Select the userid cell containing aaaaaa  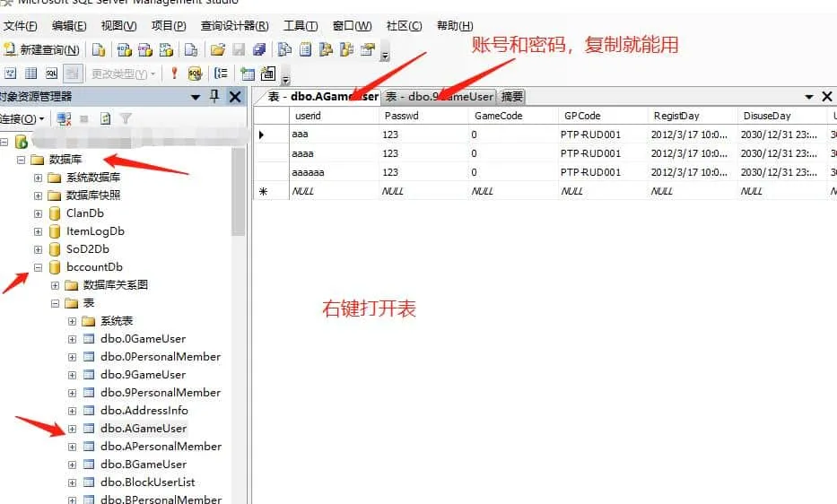coord(334,172)
